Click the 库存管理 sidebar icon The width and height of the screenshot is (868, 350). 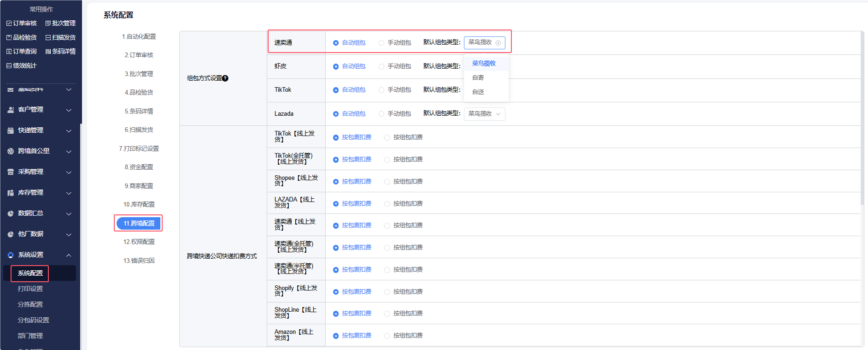click(x=11, y=193)
